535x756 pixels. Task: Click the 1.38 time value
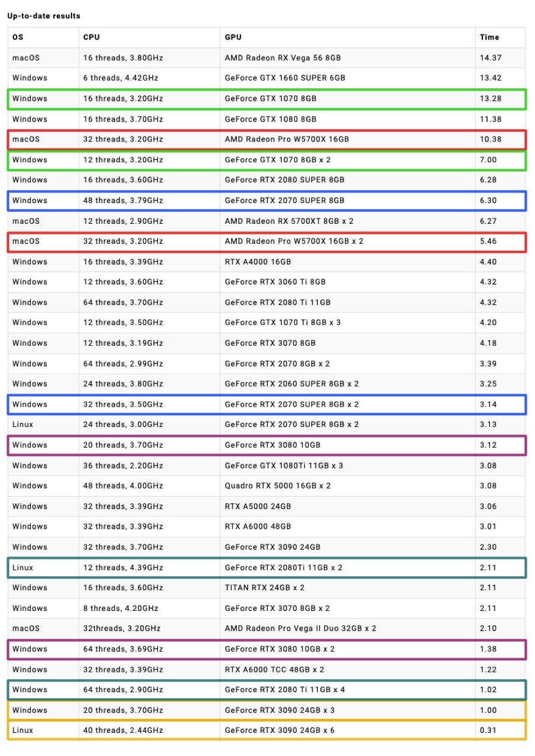click(488, 649)
